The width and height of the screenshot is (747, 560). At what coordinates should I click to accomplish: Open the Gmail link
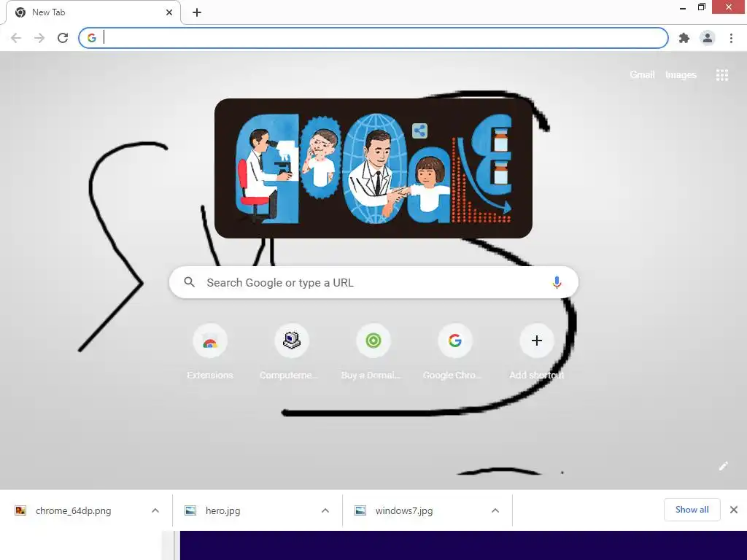(x=642, y=75)
